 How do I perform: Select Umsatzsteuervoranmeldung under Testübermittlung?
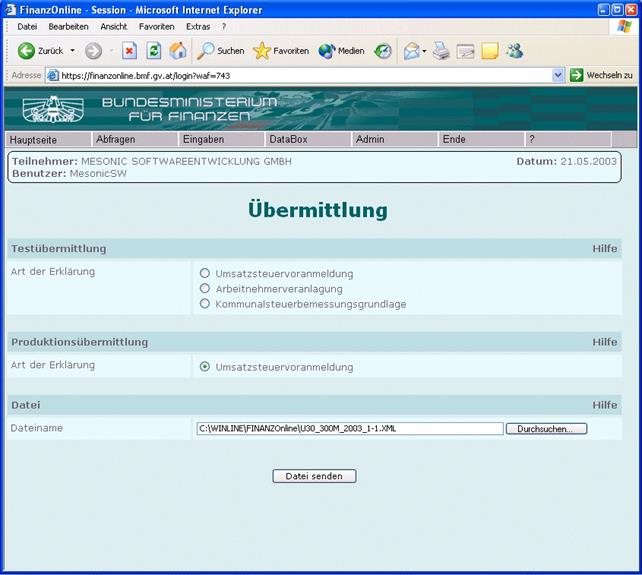[x=205, y=273]
